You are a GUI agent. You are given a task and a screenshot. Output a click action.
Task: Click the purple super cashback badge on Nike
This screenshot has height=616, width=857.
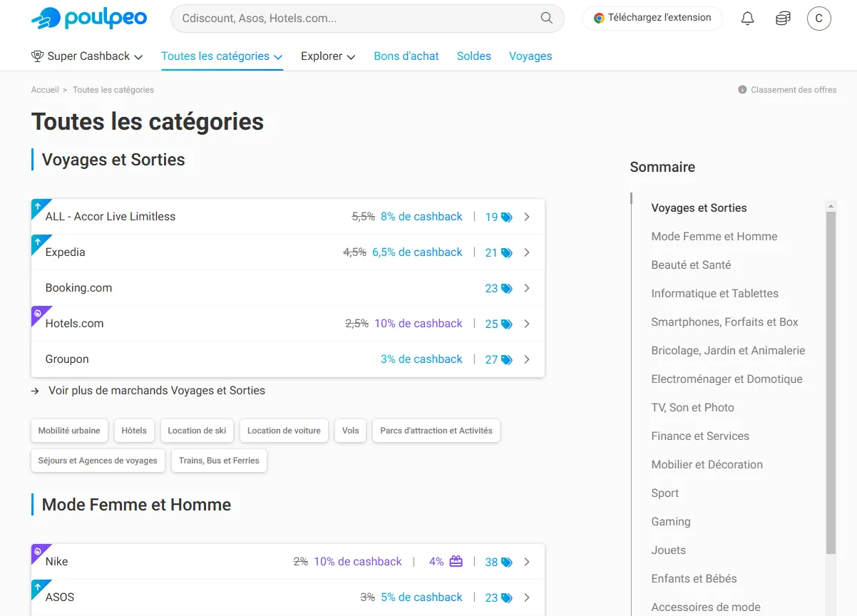pyautogui.click(x=39, y=551)
